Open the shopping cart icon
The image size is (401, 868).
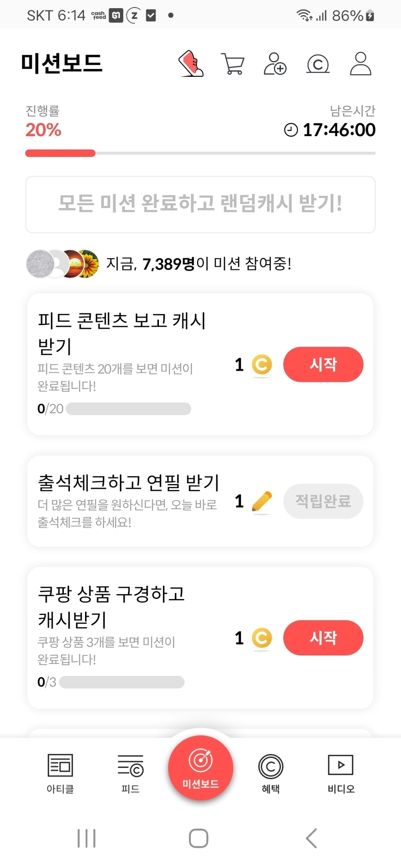pos(233,64)
